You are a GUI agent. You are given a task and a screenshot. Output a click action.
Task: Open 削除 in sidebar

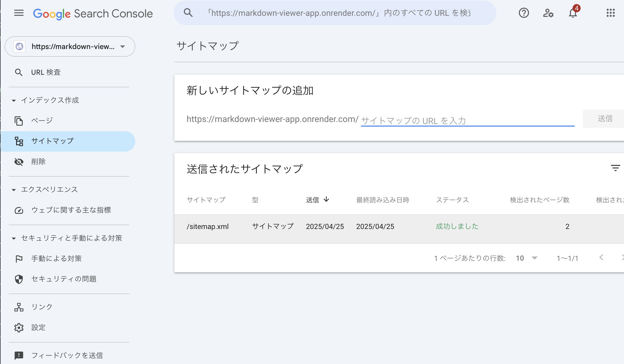click(x=68, y=162)
